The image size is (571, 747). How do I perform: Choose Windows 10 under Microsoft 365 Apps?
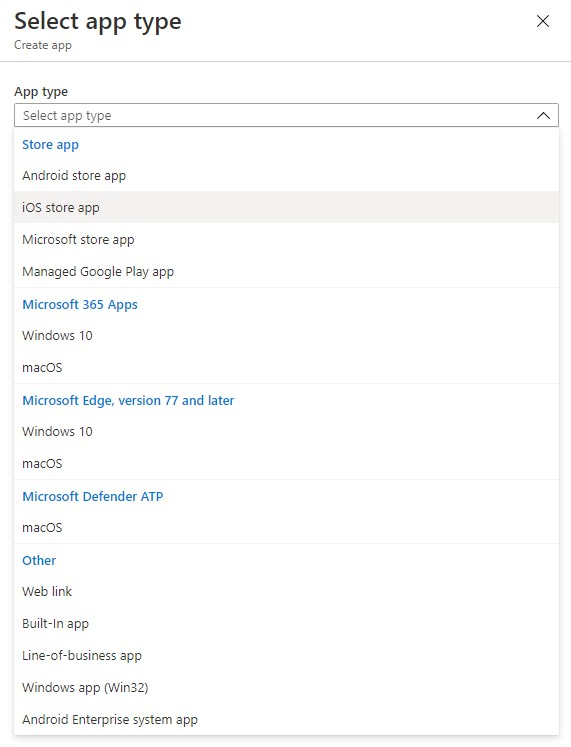(286, 336)
